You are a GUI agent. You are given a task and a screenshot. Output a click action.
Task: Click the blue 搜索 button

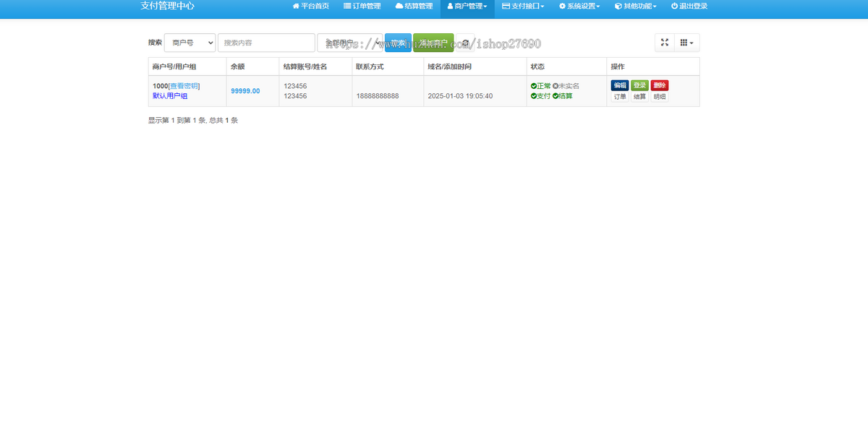398,43
